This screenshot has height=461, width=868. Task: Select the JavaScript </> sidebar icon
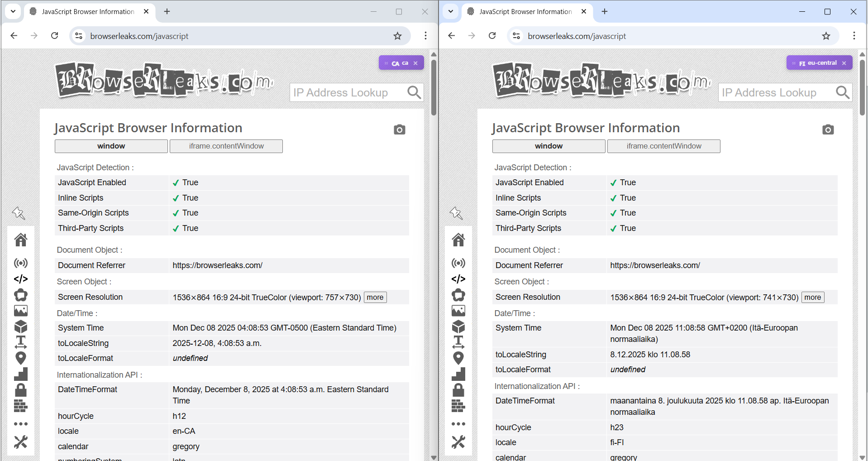tap(21, 279)
